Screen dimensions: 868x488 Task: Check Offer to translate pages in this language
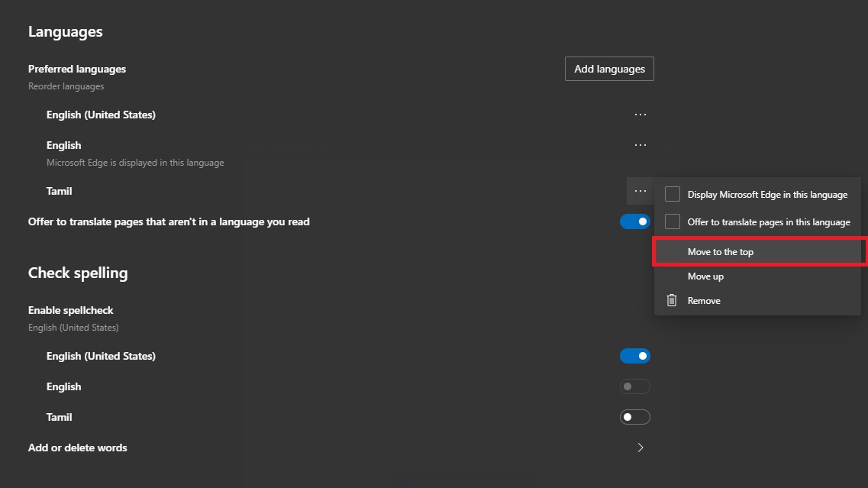pos(673,221)
